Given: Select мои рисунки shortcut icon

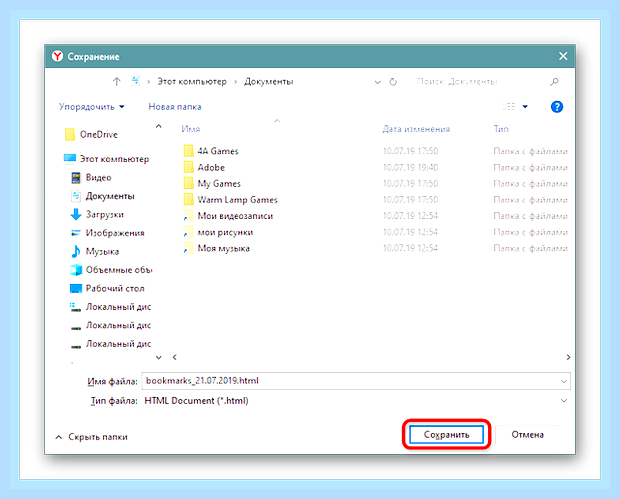Looking at the screenshot, I should (x=189, y=232).
